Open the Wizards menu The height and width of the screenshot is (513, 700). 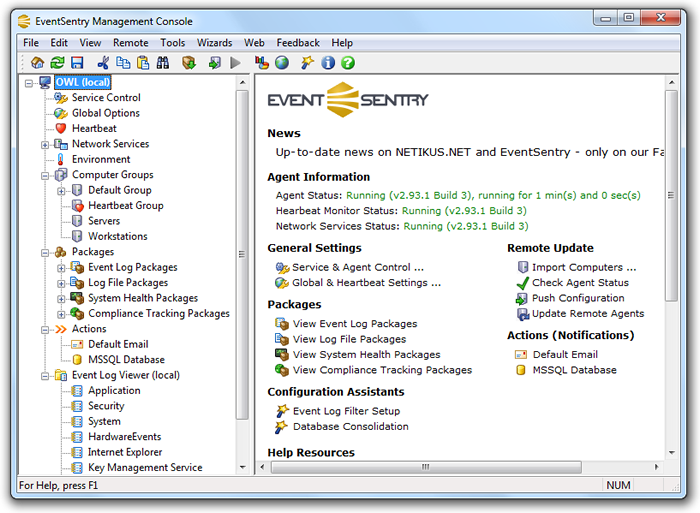(215, 43)
